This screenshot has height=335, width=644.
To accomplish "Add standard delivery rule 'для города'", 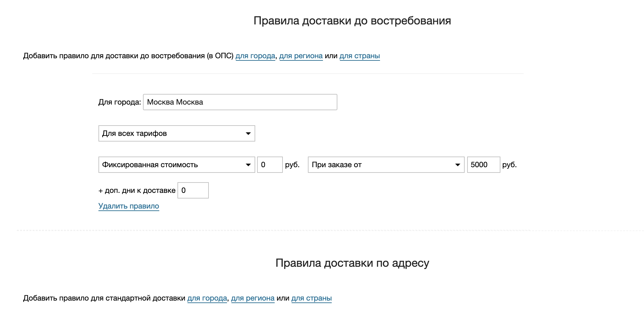I will click(207, 298).
